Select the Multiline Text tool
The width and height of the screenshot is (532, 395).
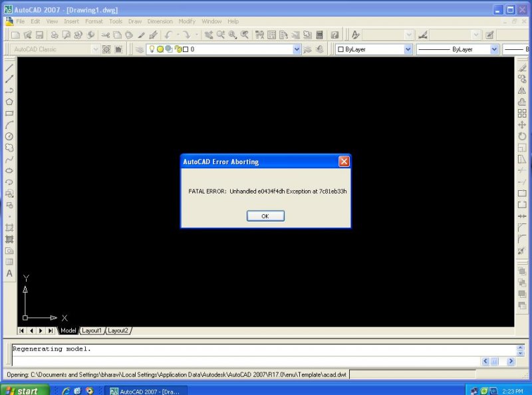9,273
